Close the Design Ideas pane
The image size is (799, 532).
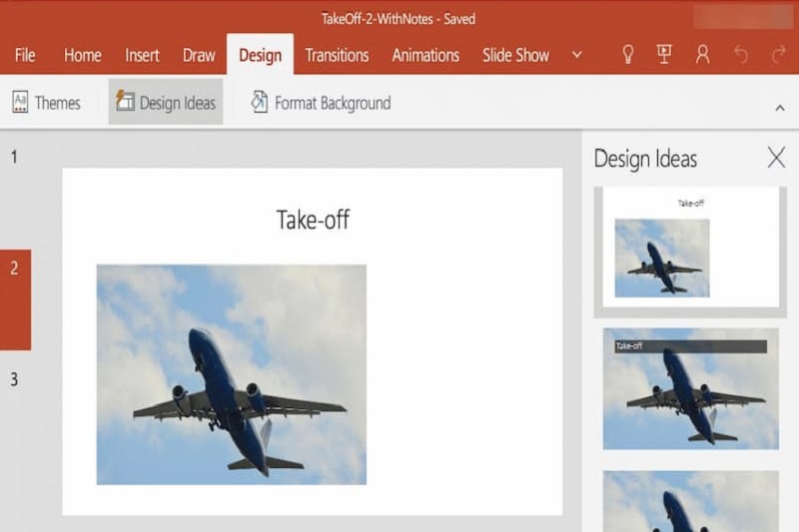(776, 157)
